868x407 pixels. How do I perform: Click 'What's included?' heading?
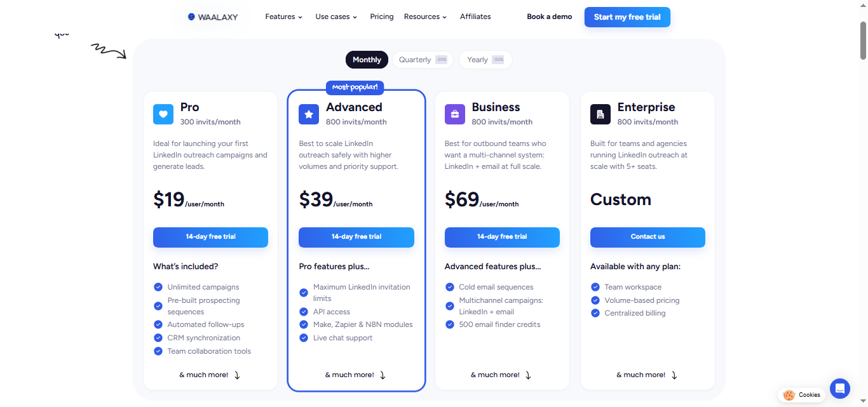coord(186,267)
